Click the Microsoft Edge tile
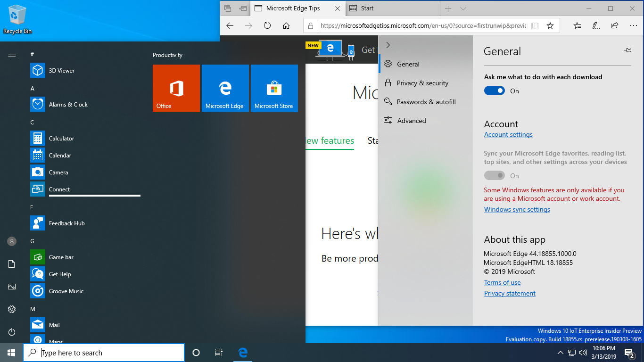 click(225, 88)
